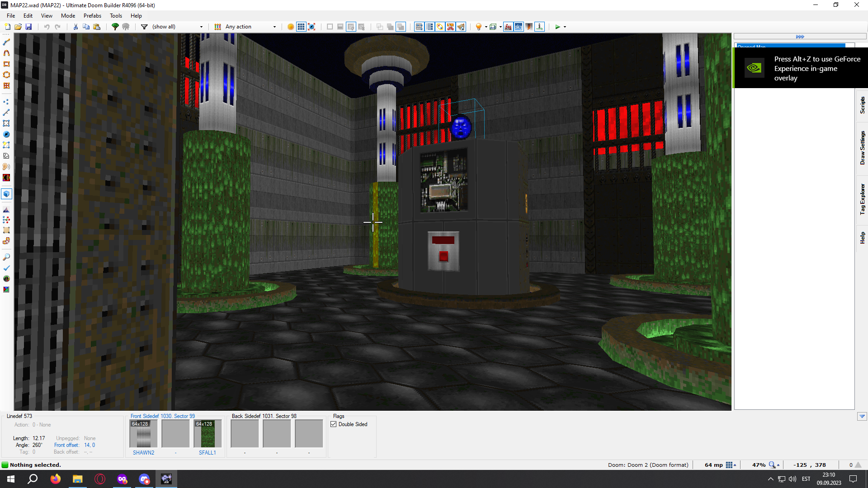Click the front middle texture slot
The width and height of the screenshot is (868, 488).
175,434
